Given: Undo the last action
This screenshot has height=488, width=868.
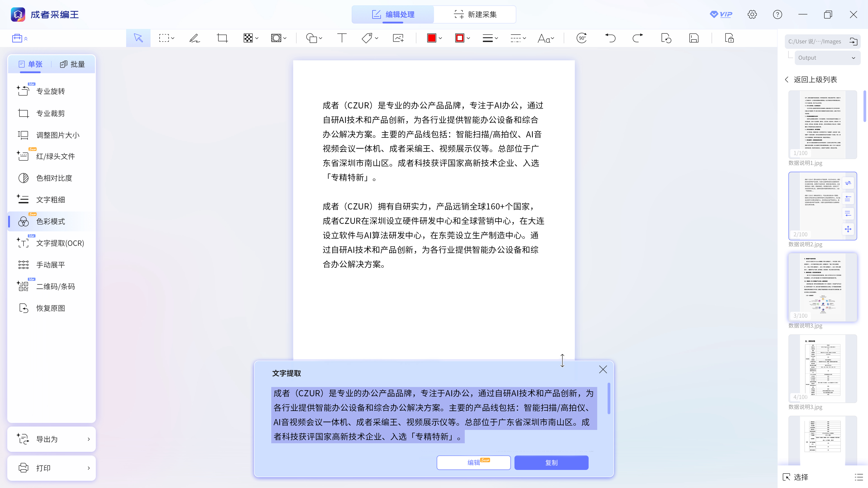Looking at the screenshot, I should (x=610, y=38).
